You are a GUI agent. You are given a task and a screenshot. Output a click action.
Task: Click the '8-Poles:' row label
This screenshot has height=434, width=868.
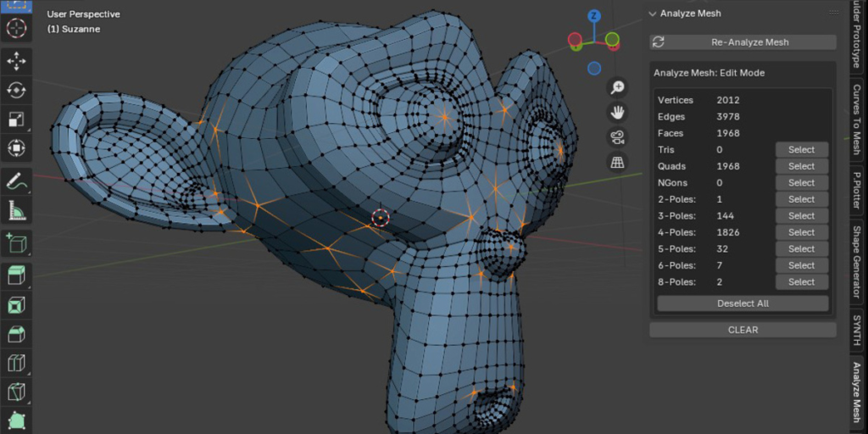pos(676,281)
